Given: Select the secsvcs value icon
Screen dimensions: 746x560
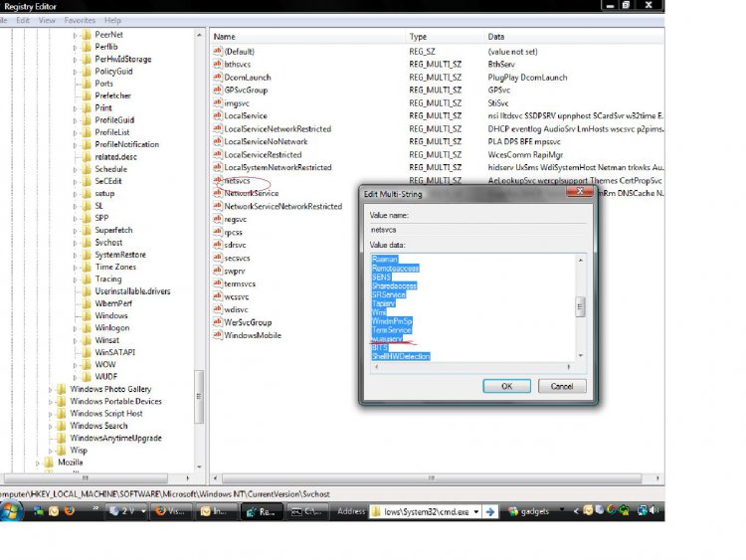Looking at the screenshot, I should click(218, 258).
